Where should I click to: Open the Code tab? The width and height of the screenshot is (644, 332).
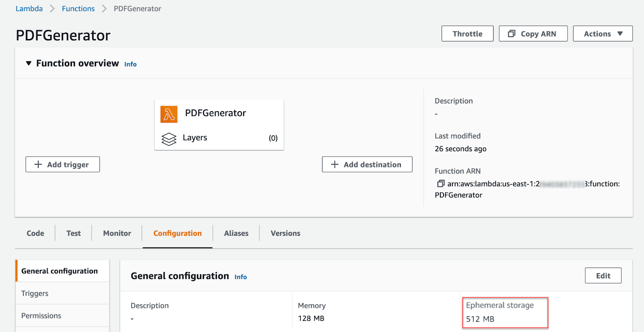(35, 233)
